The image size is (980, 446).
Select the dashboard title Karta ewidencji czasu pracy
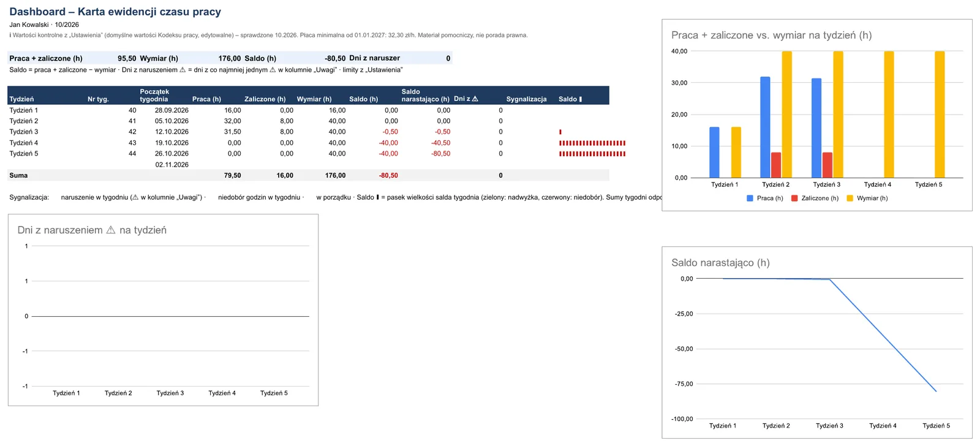pyautogui.click(x=115, y=12)
